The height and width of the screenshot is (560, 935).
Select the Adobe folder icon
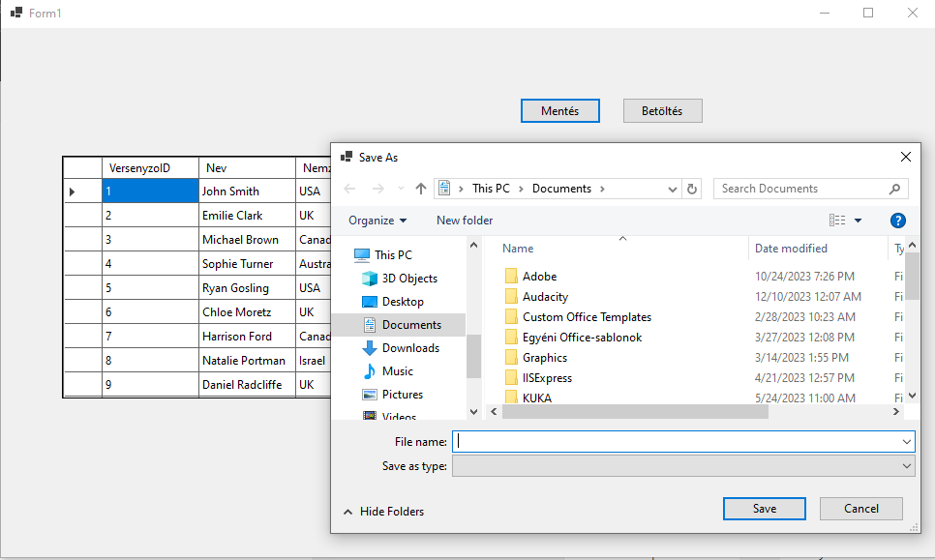(x=511, y=277)
